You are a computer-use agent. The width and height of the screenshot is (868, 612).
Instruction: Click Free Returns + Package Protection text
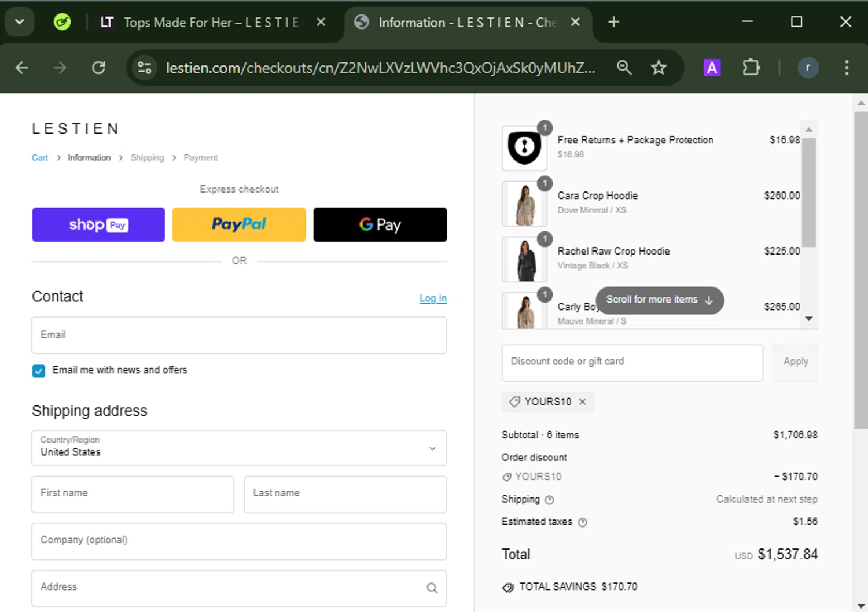point(635,140)
